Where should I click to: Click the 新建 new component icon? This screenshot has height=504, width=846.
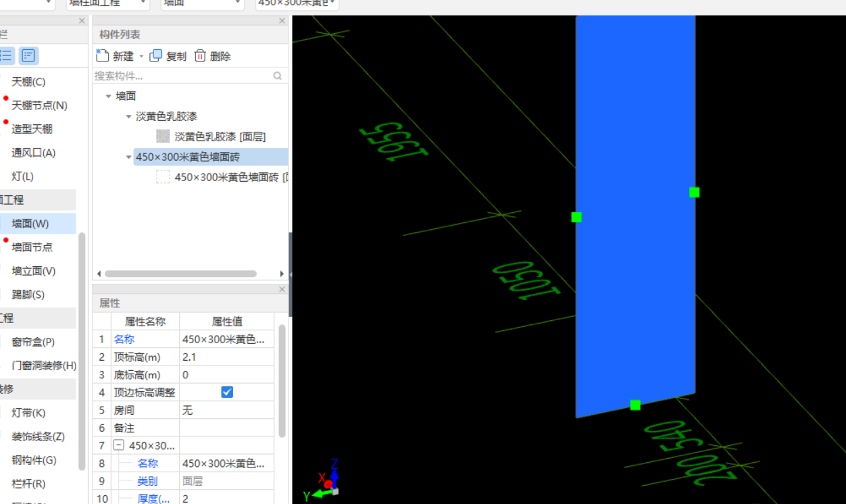103,56
